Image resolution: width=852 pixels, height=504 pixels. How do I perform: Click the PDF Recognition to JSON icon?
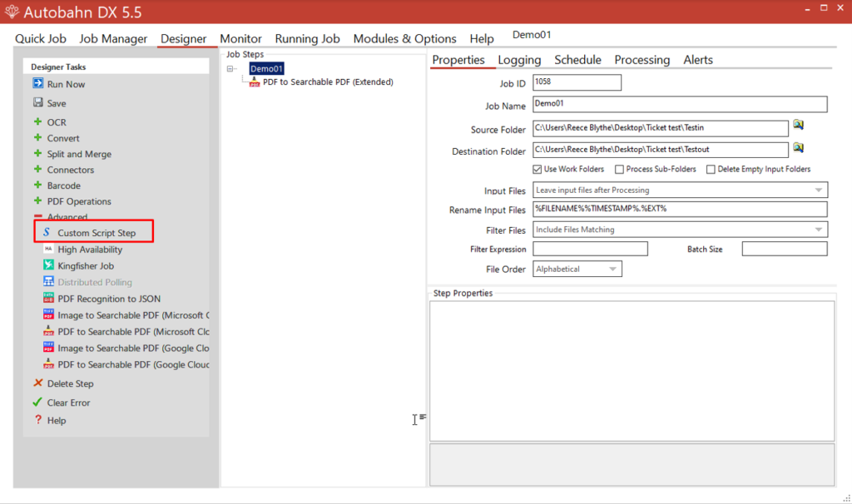pyautogui.click(x=48, y=299)
